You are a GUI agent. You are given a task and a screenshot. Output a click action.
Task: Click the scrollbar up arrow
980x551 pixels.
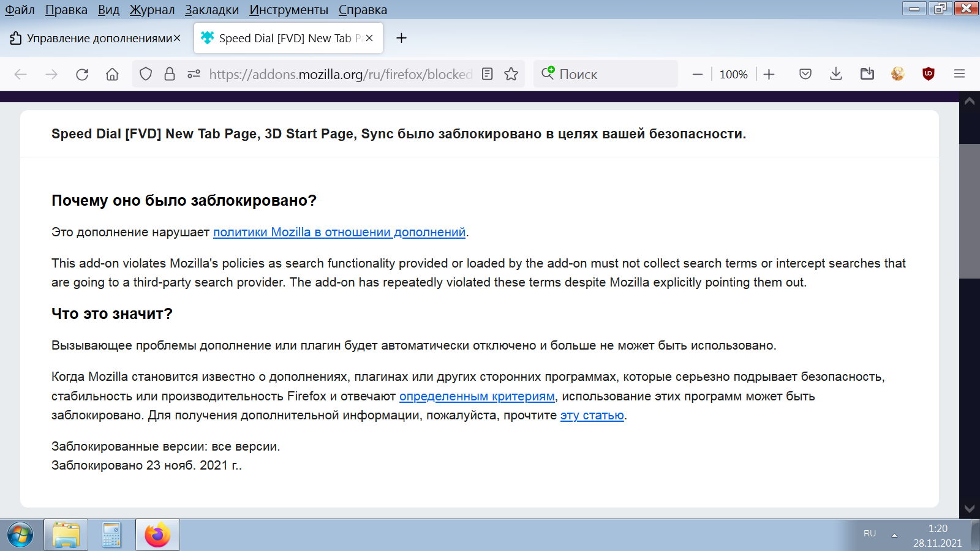coord(970,102)
